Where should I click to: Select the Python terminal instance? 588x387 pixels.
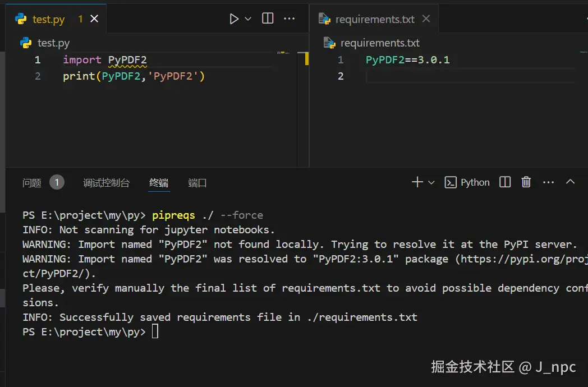pyautogui.click(x=467, y=183)
